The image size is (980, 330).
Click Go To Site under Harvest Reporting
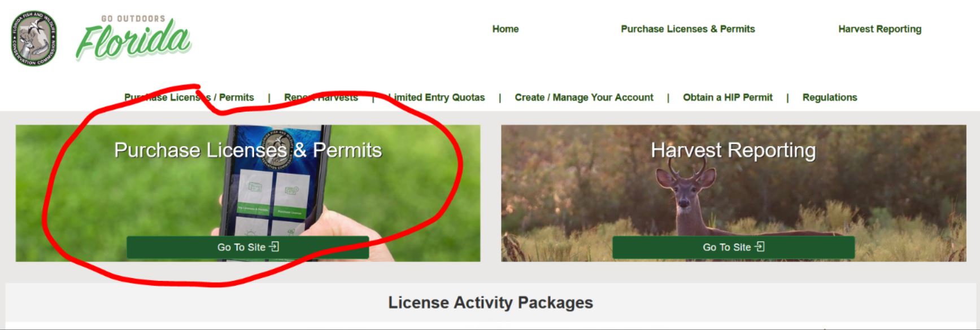click(x=733, y=247)
